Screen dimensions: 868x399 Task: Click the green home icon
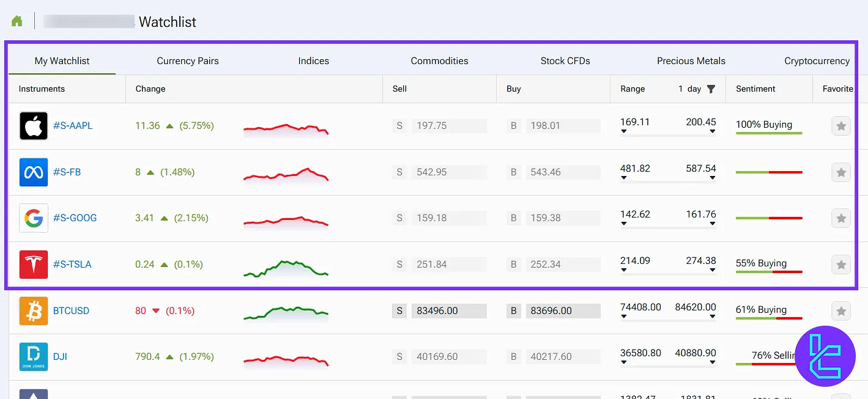(x=17, y=21)
